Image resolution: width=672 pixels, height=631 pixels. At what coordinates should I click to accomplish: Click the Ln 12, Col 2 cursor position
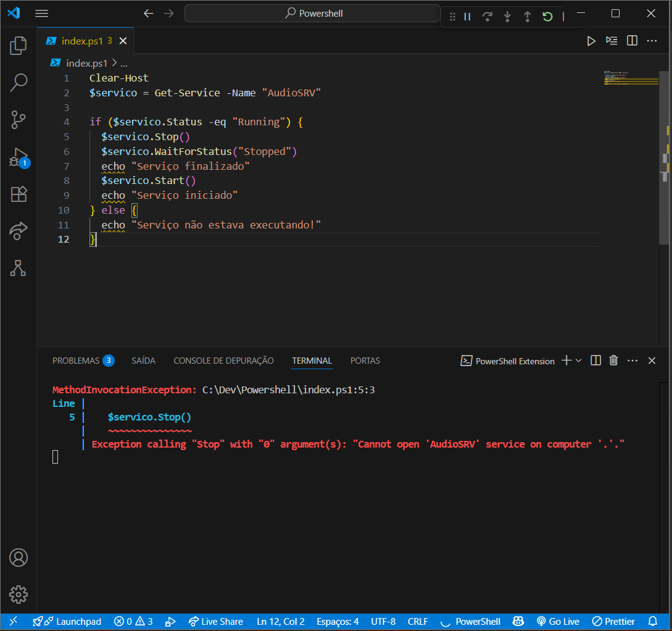click(x=281, y=622)
